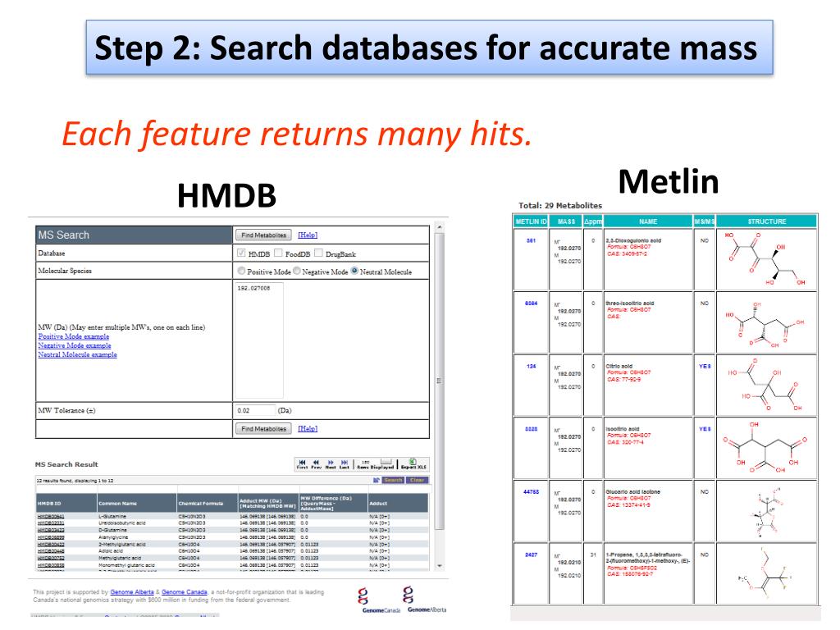This screenshot has height=630, width=840.
Task: Click the Rows Displayed control
Action: 376,464
